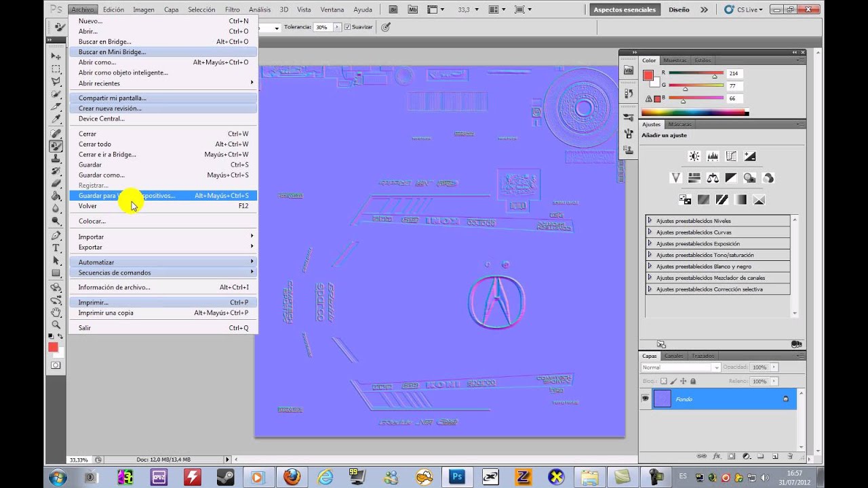Click the Diseño workspace button

[x=679, y=9]
